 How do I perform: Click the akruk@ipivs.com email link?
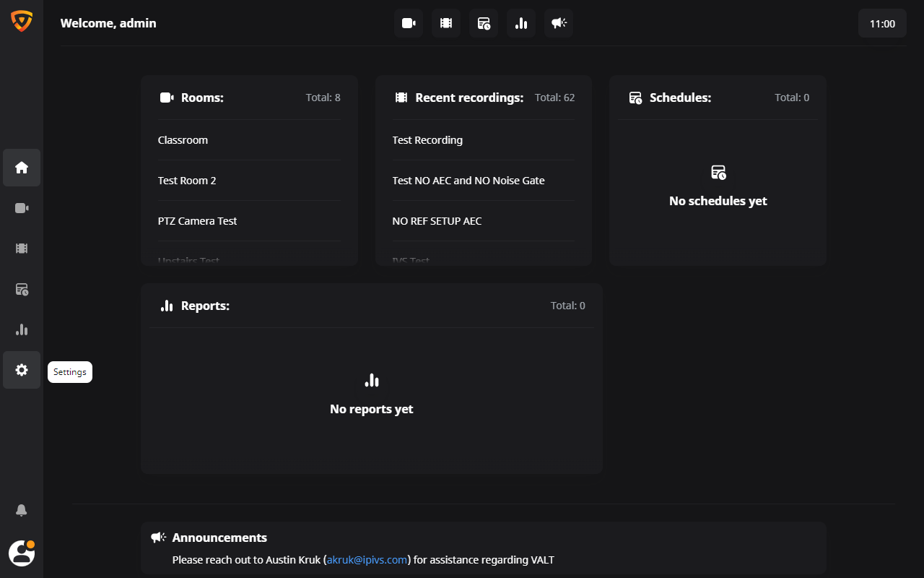(367, 560)
